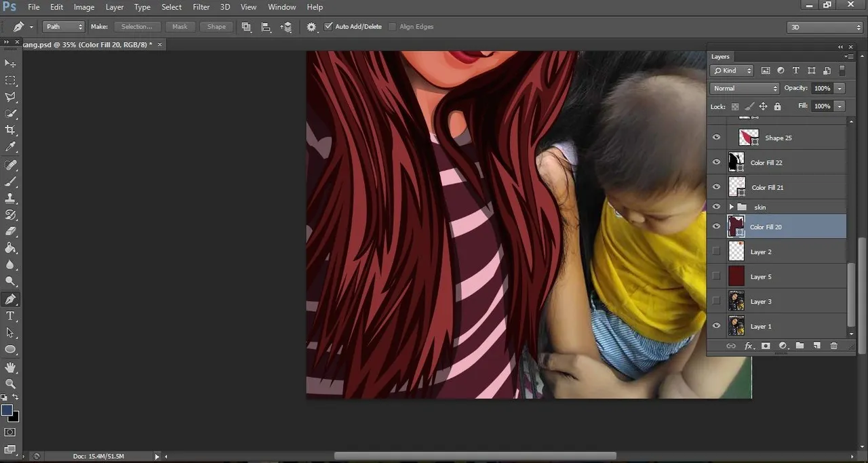
Task: Select the Brush tool
Action: pyautogui.click(x=10, y=182)
